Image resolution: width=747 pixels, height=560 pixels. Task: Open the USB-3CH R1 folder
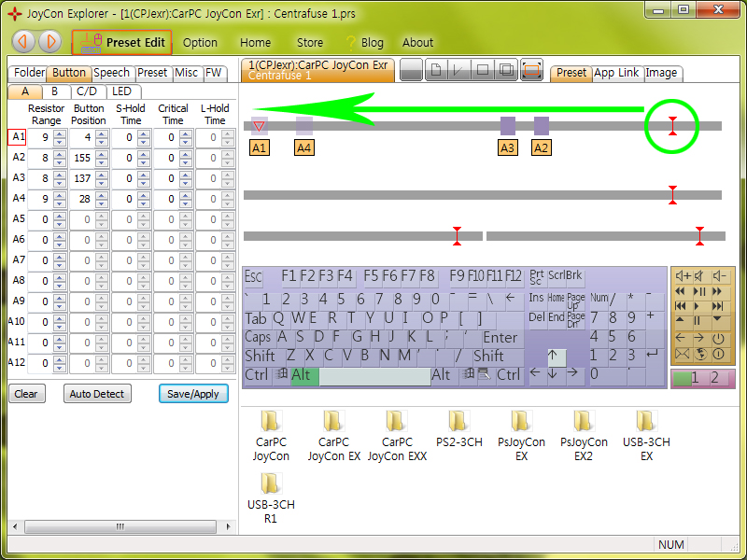271,498
